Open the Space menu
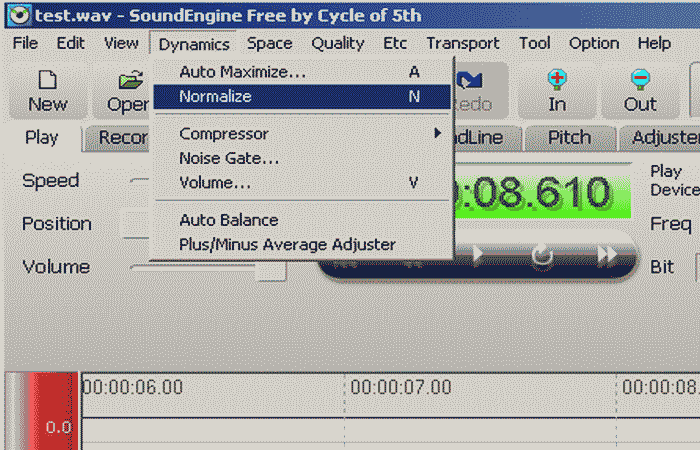Viewport: 700px width, 450px height. pos(269,43)
